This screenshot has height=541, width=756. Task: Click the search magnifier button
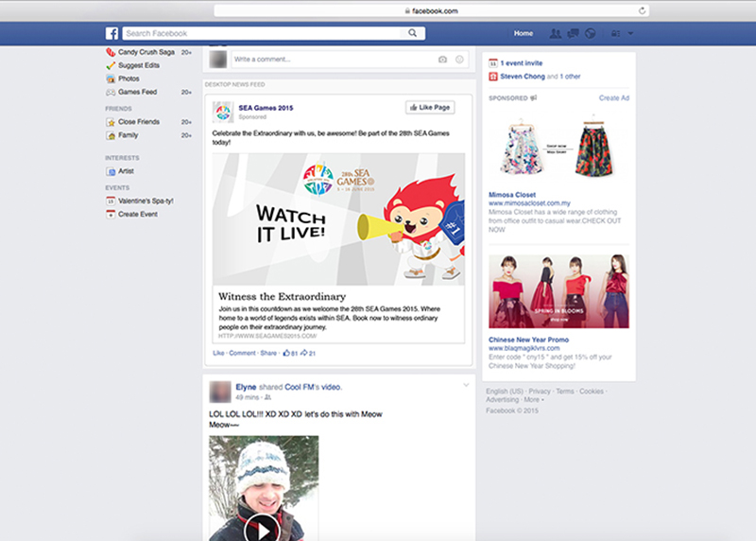point(413,33)
